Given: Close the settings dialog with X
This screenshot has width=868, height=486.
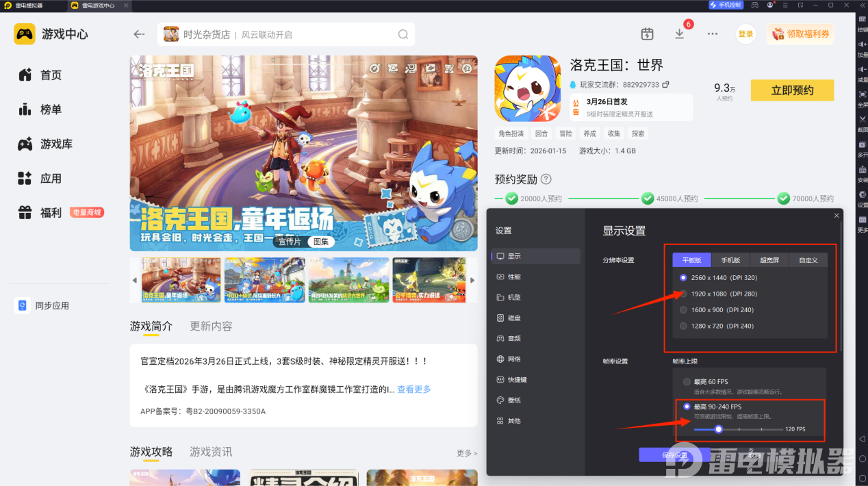Looking at the screenshot, I should point(837,216).
